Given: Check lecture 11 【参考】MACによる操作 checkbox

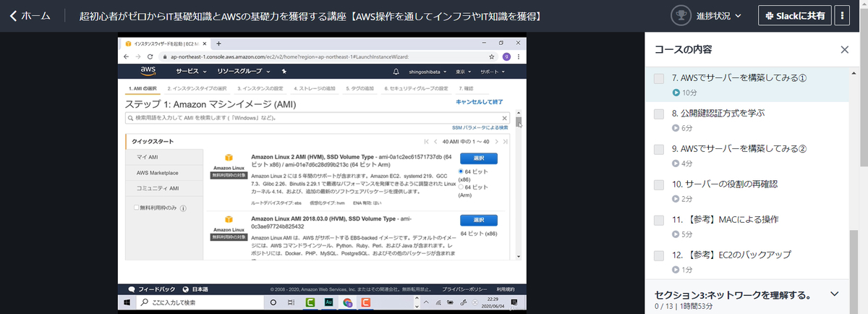Looking at the screenshot, I should click(659, 220).
